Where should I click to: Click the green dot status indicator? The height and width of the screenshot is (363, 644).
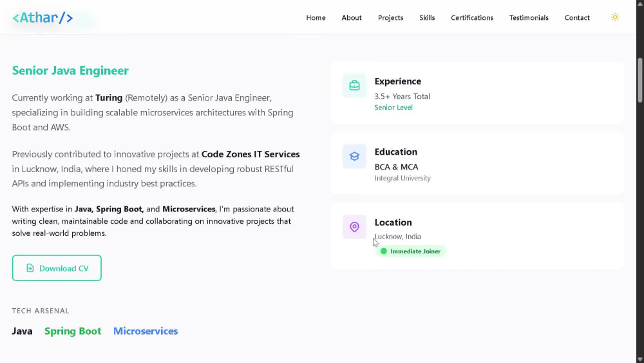click(x=384, y=251)
